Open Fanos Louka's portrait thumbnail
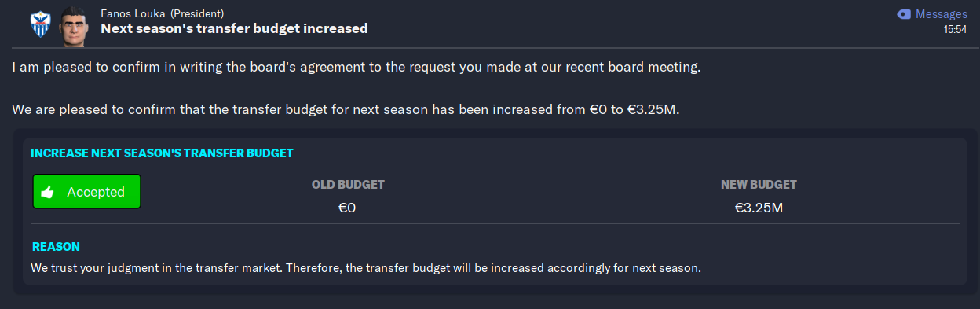 tap(73, 26)
